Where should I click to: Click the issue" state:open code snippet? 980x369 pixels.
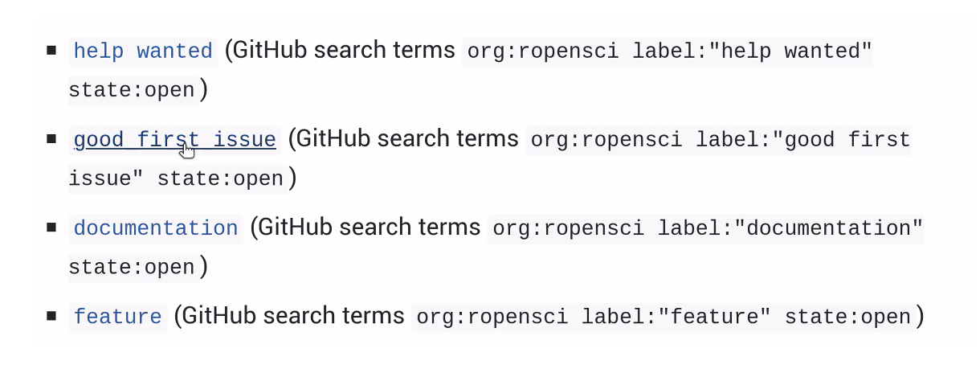176,178
